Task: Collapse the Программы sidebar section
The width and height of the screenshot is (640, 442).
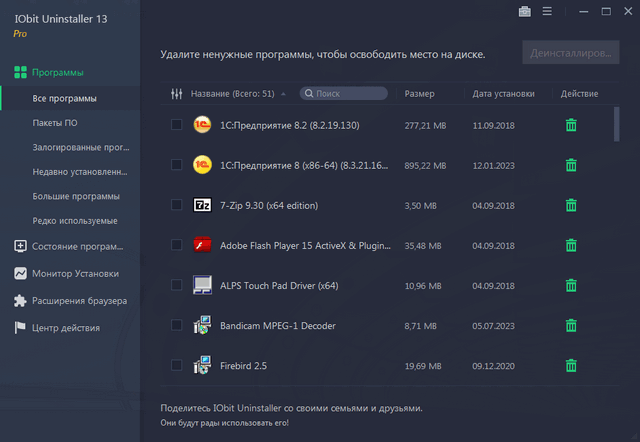Action: coord(57,73)
